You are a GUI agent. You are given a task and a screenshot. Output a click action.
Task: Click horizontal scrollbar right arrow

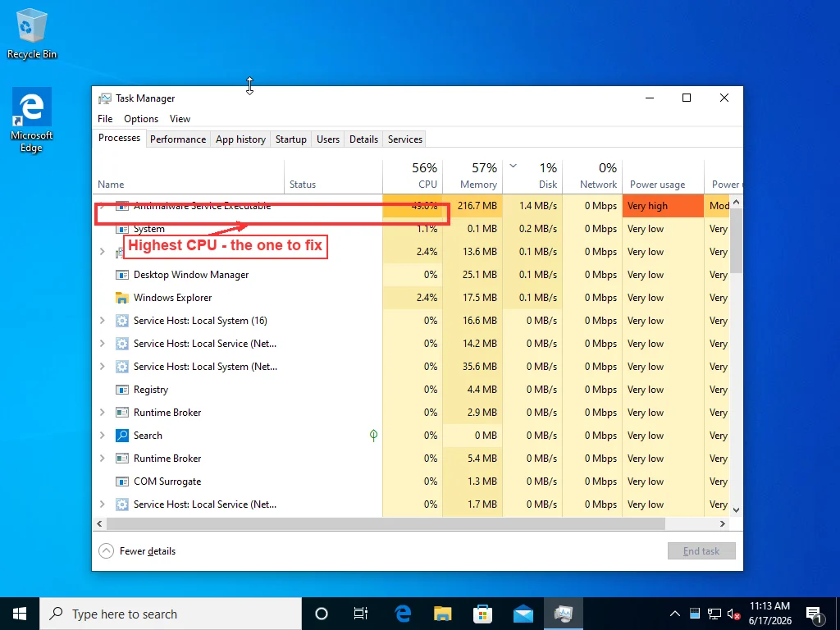pyautogui.click(x=722, y=523)
